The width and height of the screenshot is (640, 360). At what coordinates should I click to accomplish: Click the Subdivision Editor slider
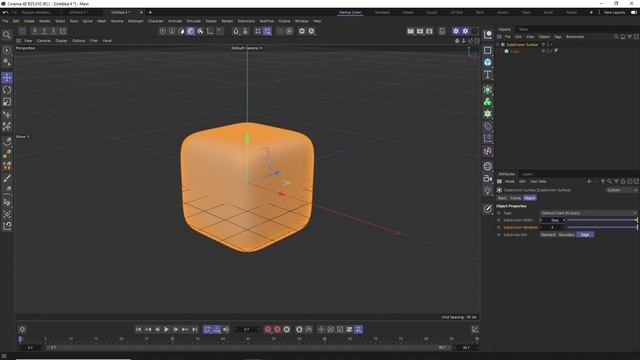[602, 220]
